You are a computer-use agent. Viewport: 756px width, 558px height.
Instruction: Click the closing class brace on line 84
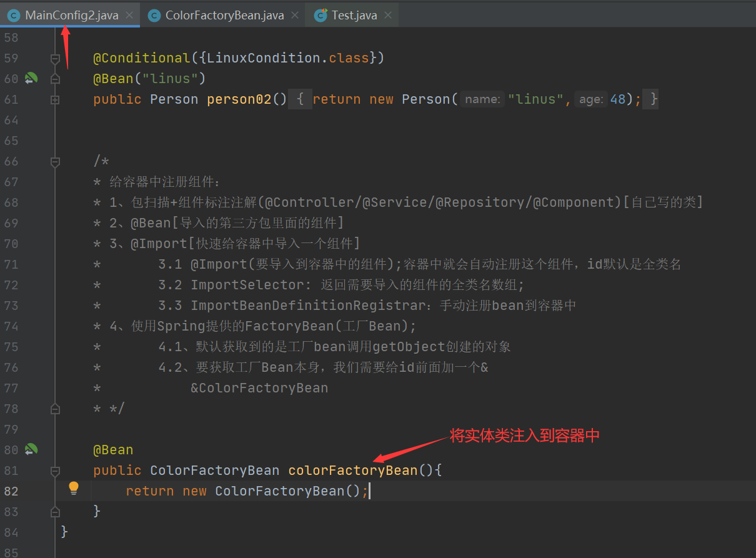click(x=64, y=532)
